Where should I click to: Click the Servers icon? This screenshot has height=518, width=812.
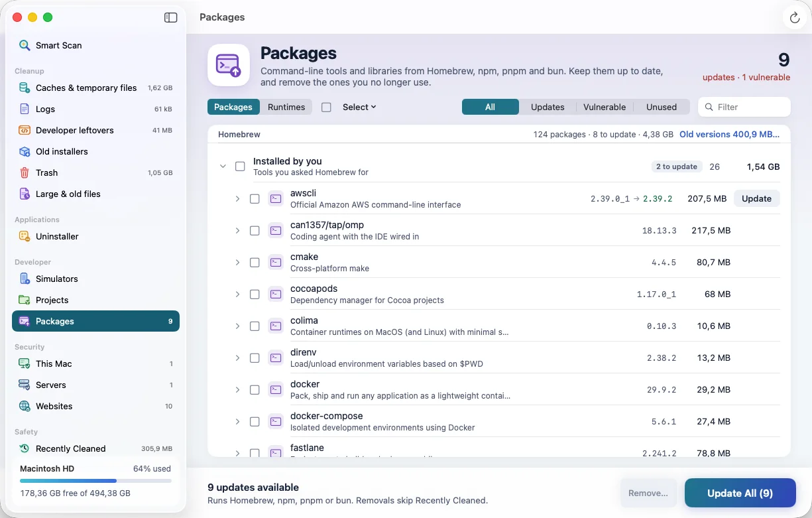pyautogui.click(x=25, y=385)
